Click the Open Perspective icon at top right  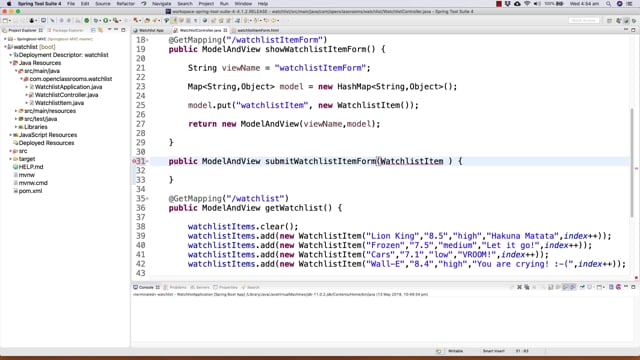[609, 20]
